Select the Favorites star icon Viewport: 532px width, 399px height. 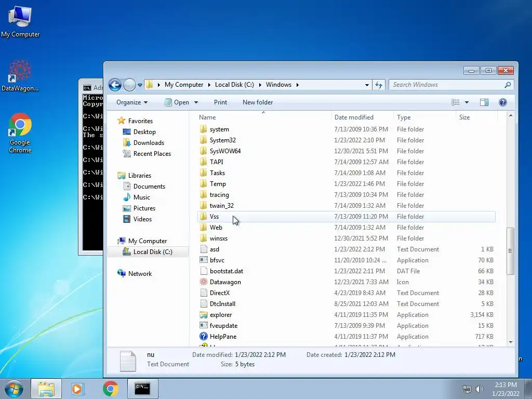[x=121, y=121]
